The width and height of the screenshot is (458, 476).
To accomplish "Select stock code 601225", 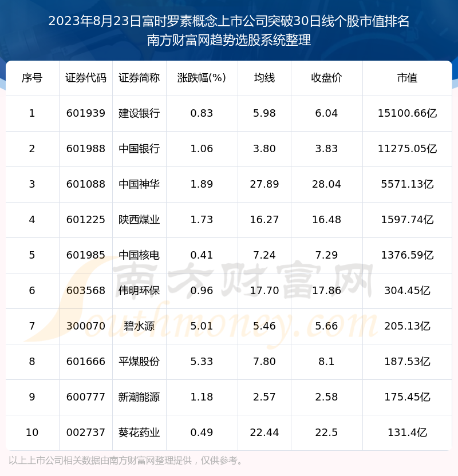I will coord(86,220).
